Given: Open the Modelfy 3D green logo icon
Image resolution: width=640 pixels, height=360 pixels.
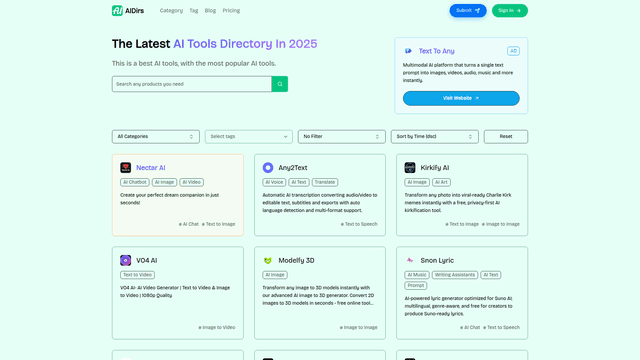Looking at the screenshot, I should pos(268,260).
